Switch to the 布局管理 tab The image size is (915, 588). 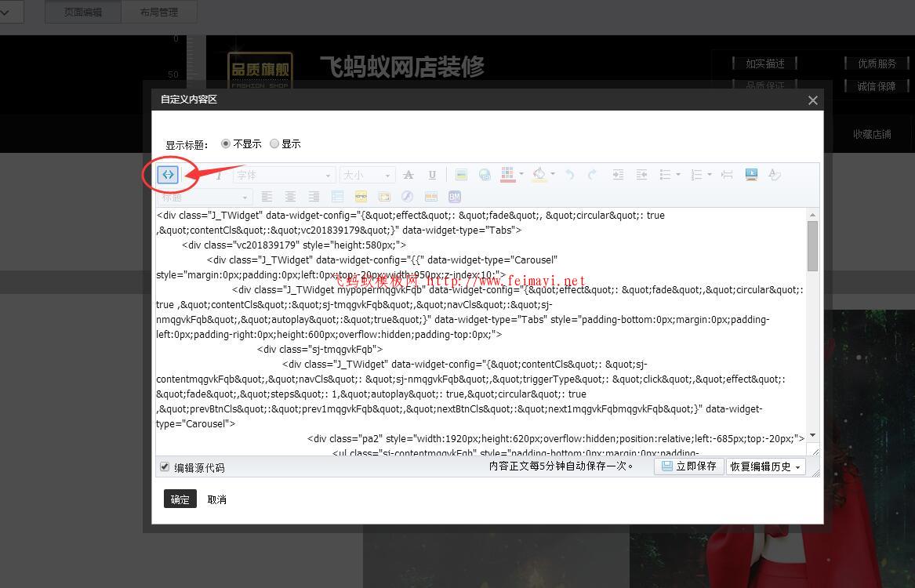pyautogui.click(x=159, y=12)
